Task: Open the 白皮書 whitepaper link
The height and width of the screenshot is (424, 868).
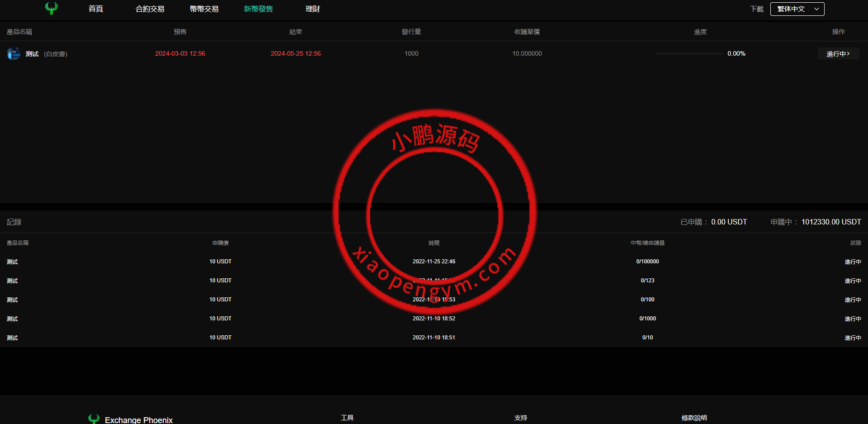Action: 55,53
